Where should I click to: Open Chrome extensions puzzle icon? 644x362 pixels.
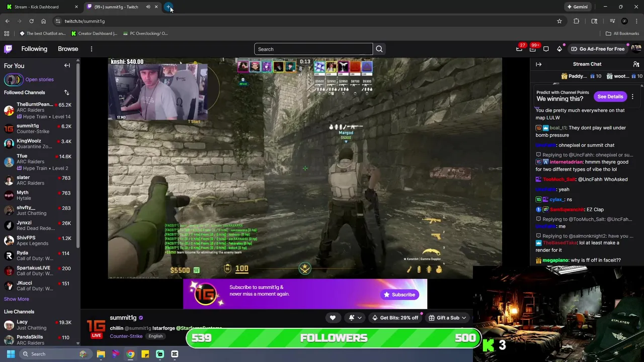[x=576, y=21]
